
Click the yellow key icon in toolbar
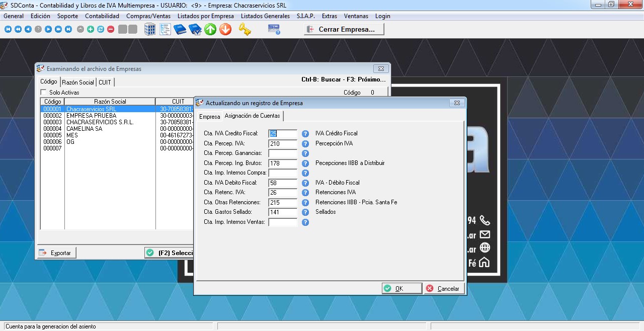[x=245, y=30]
